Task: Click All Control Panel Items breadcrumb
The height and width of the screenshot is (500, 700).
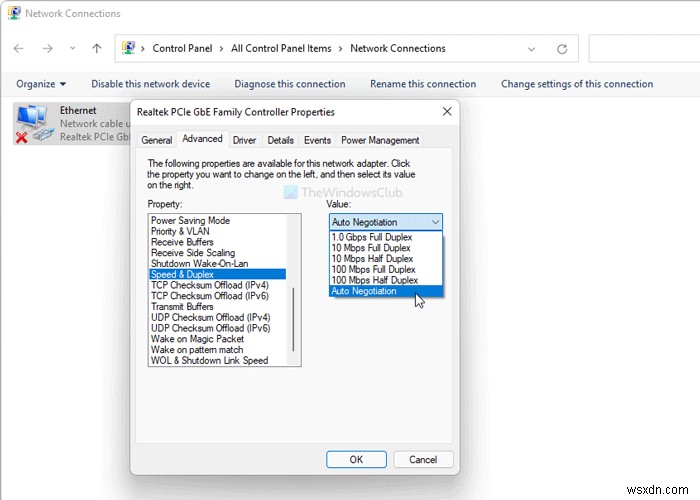Action: (x=281, y=48)
